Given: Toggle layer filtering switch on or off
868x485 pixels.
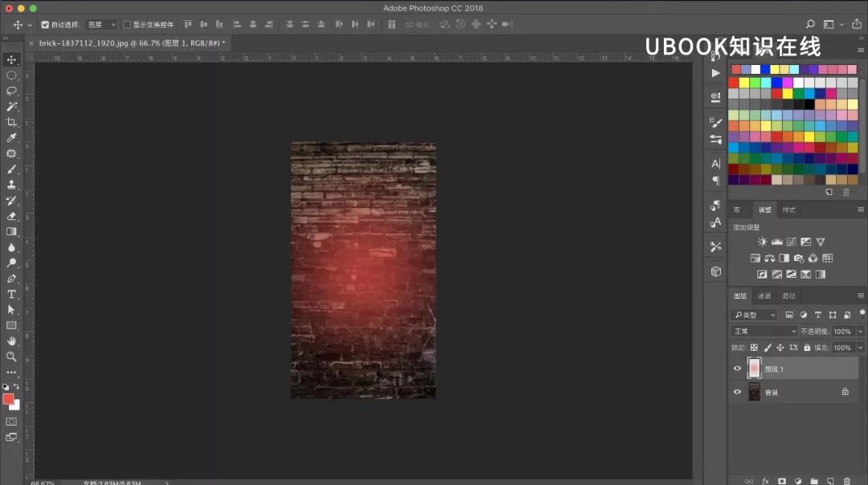Looking at the screenshot, I should pos(862,313).
